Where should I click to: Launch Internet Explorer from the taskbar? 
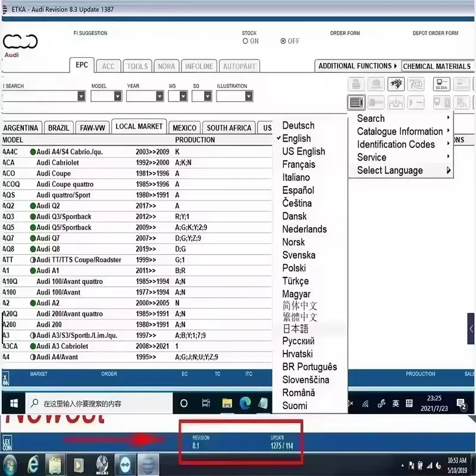[x=33, y=465]
